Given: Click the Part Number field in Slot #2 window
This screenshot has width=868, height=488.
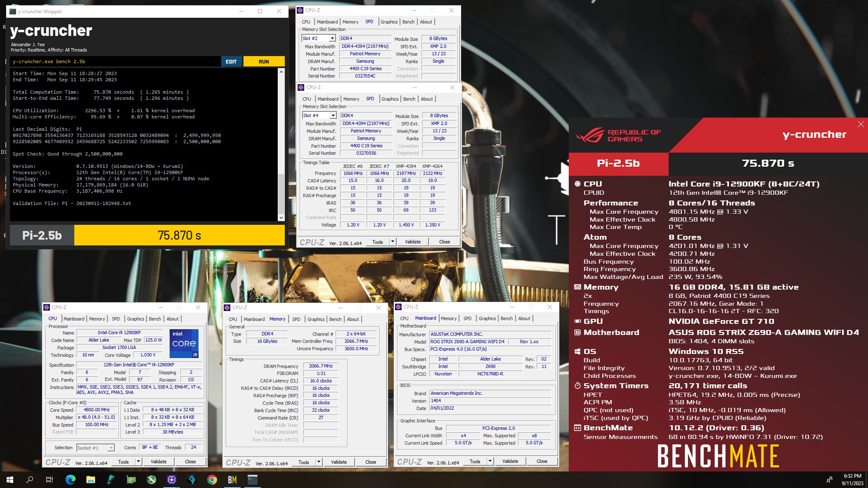Looking at the screenshot, I should tap(365, 68).
